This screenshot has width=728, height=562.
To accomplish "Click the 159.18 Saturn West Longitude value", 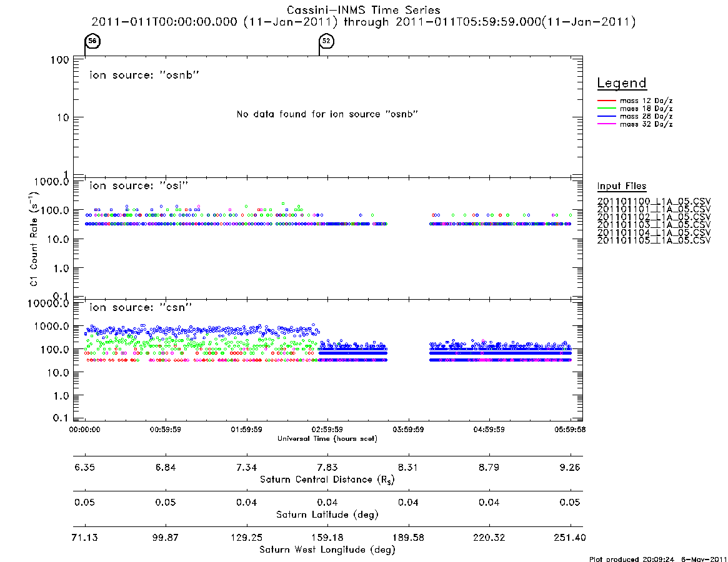I will tap(327, 538).
